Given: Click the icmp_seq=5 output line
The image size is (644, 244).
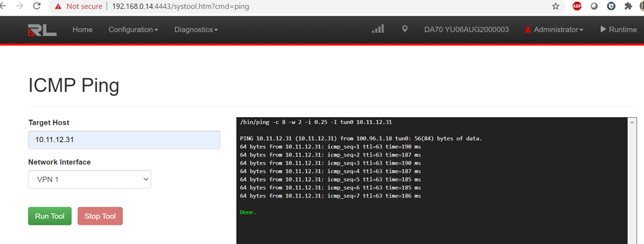Looking at the screenshot, I should click(330, 179).
